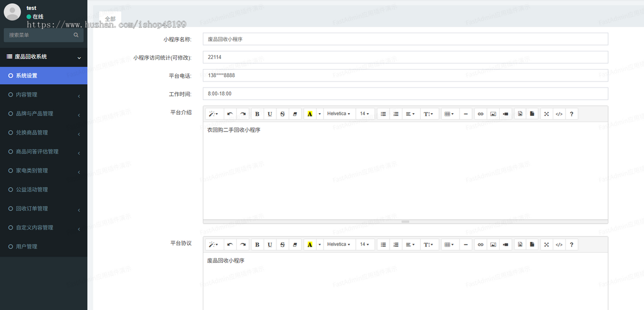The width and height of the screenshot is (644, 310).
Task: Open code view in the 平台介绍 editor
Action: [x=559, y=113]
